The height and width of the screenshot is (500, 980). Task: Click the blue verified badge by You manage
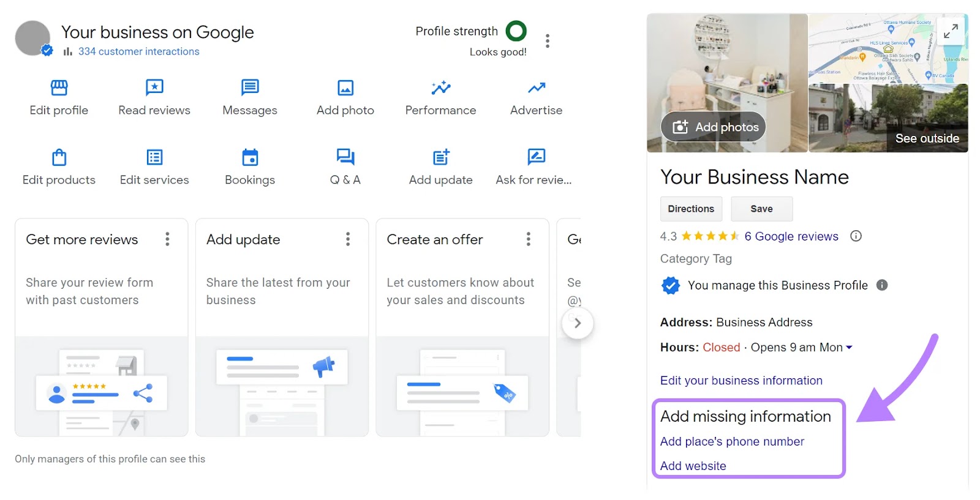tap(671, 285)
